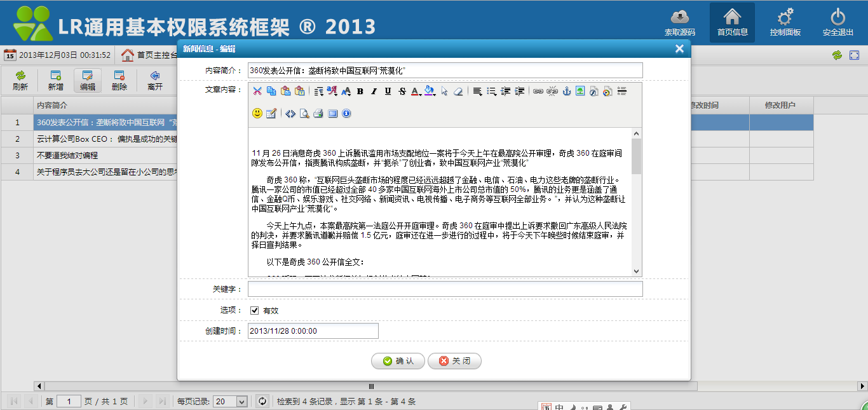Screen dimensions: 868x410
Task: Insert a horizontal rule icon
Action: 622,91
